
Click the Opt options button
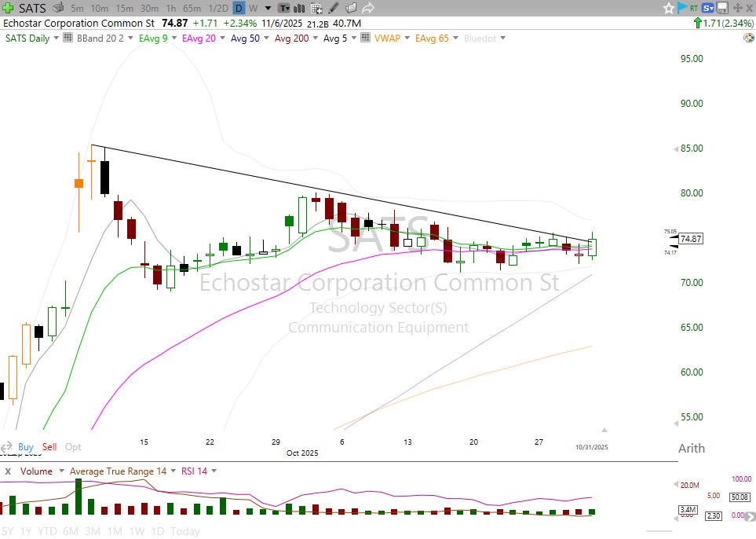tap(73, 447)
